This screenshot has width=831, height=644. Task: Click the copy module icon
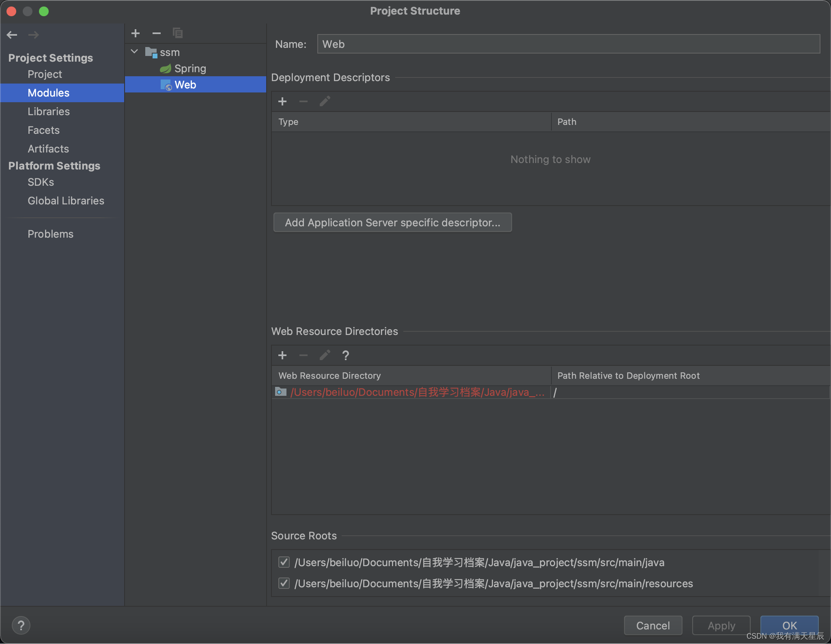tap(178, 33)
